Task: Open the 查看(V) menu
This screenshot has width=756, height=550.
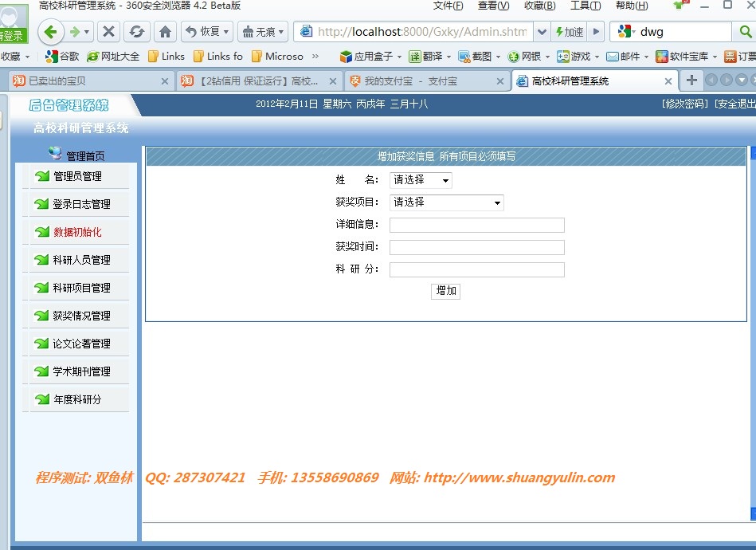Action: [x=493, y=6]
